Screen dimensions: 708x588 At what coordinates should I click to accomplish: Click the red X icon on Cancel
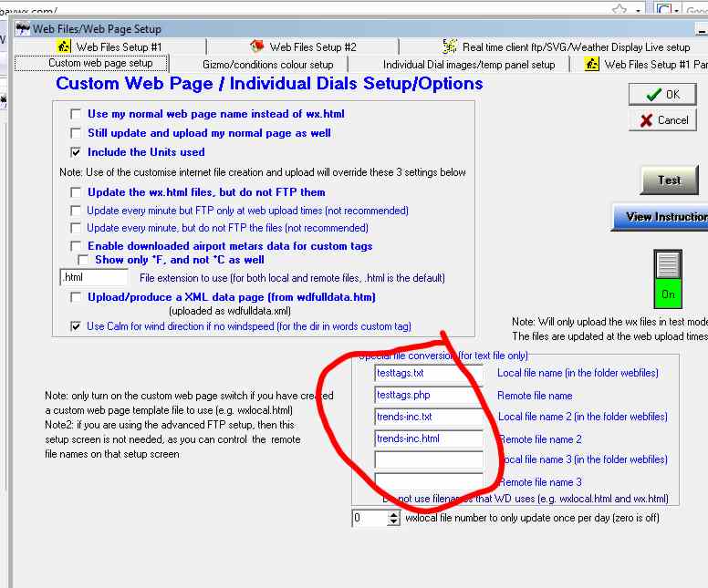click(x=646, y=120)
